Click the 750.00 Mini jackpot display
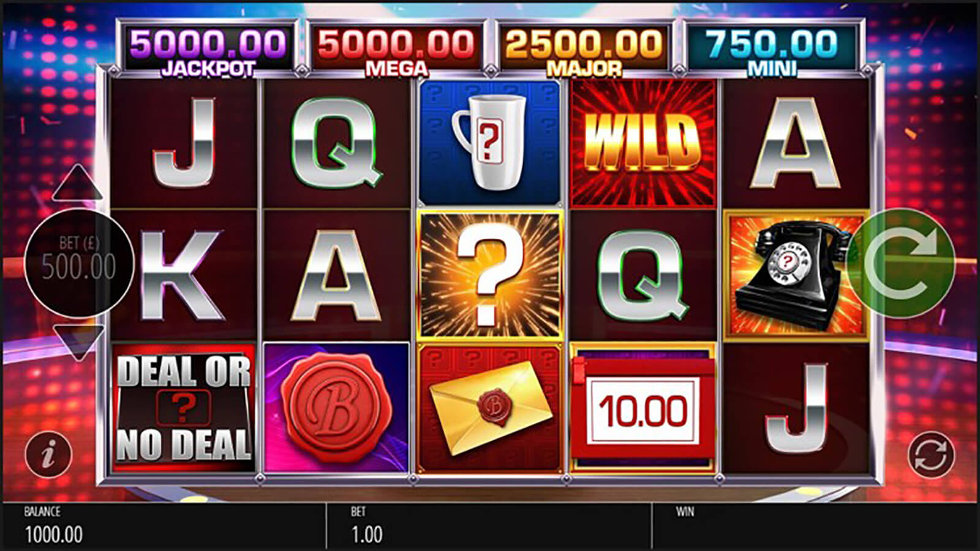The height and width of the screenshot is (551, 980). pos(772,50)
